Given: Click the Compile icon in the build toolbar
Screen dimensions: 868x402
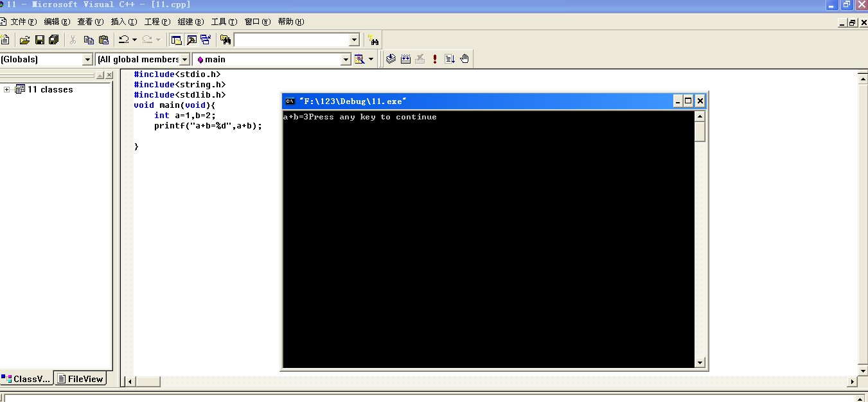Looking at the screenshot, I should point(391,59).
